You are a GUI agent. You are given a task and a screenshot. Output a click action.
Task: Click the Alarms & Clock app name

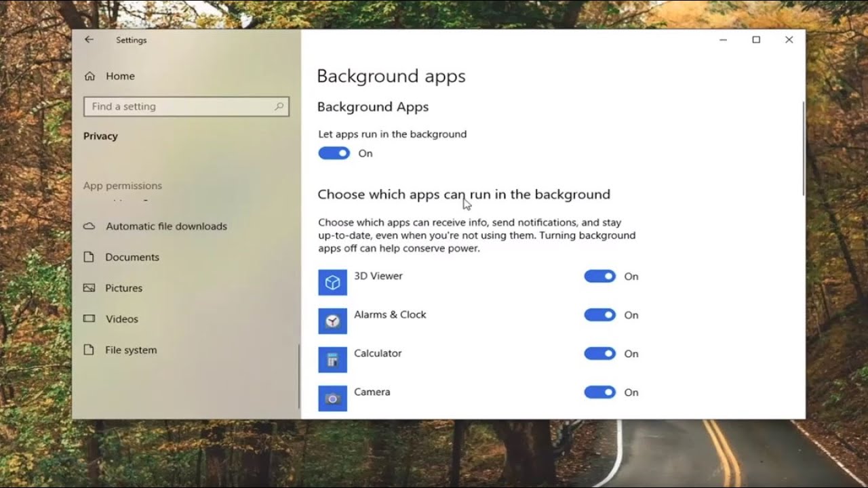(x=390, y=314)
